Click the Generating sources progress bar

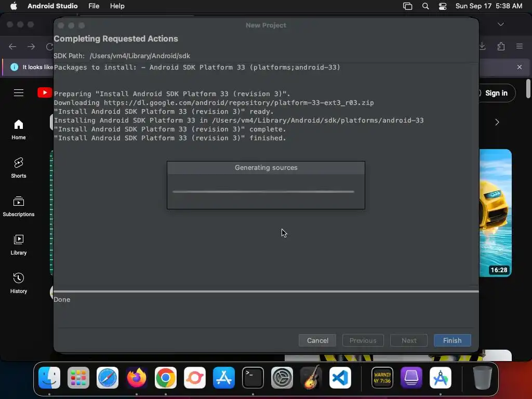(x=263, y=192)
